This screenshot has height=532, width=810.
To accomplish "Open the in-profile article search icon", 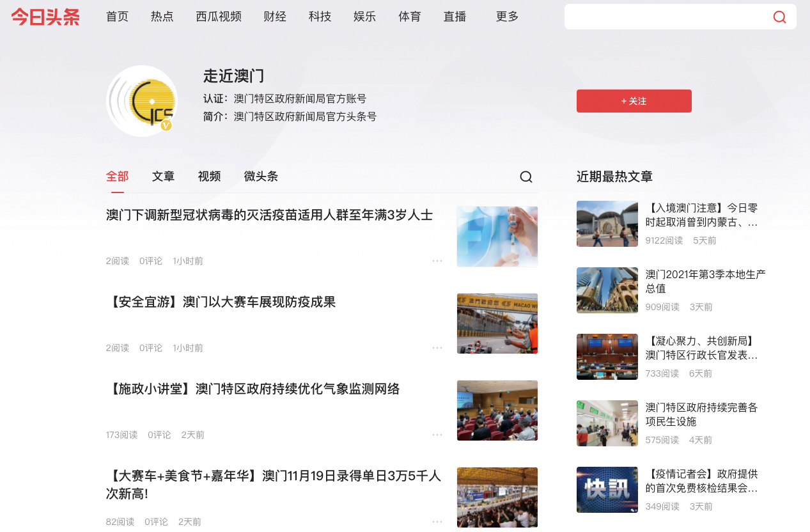I will pos(526,177).
